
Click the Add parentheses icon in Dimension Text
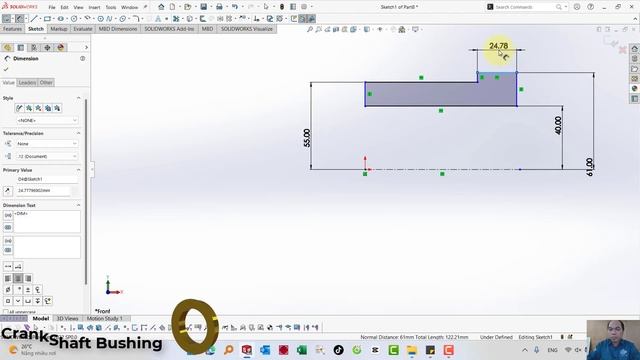8,215
